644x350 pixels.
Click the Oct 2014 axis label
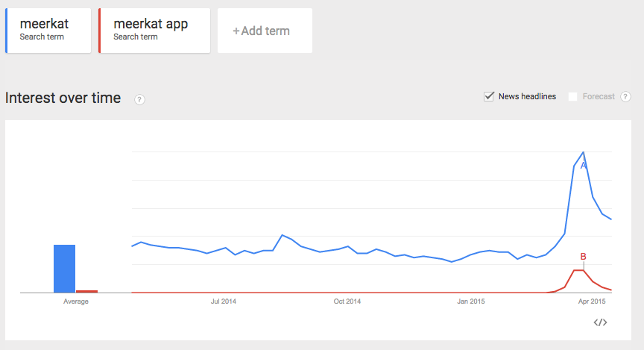(x=347, y=301)
